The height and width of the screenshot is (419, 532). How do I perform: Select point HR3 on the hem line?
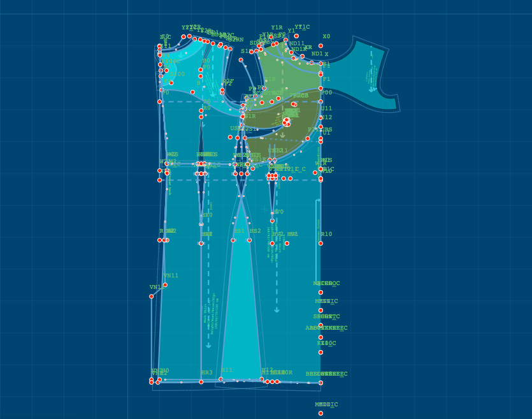pyautogui.click(x=201, y=382)
